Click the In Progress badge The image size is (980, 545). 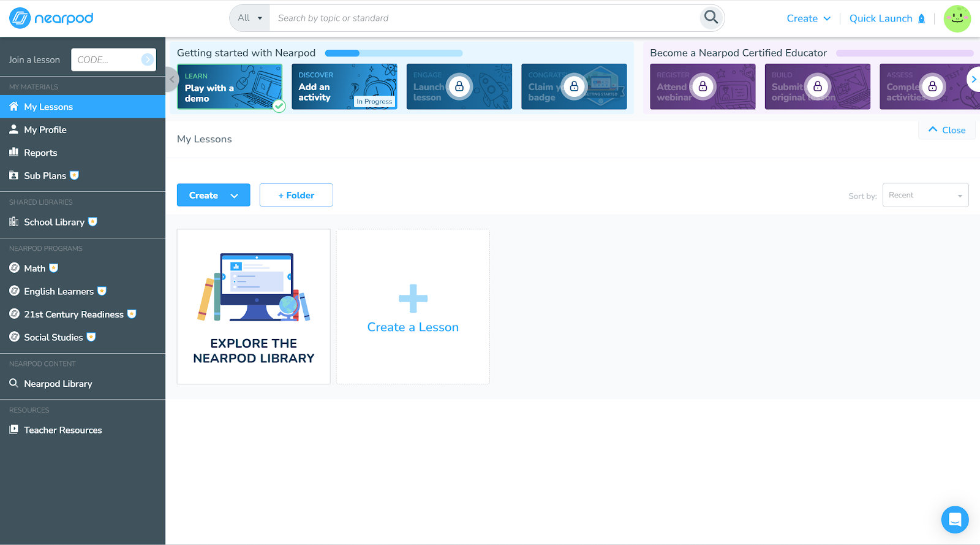point(374,102)
